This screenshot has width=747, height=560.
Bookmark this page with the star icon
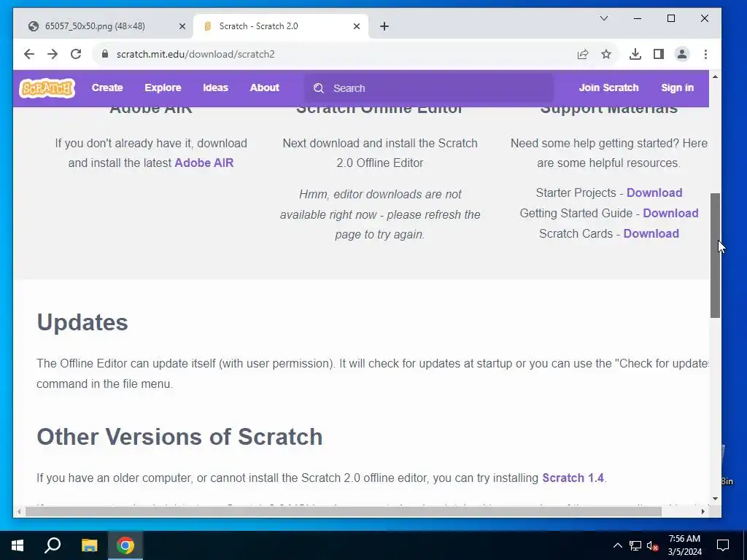606,54
